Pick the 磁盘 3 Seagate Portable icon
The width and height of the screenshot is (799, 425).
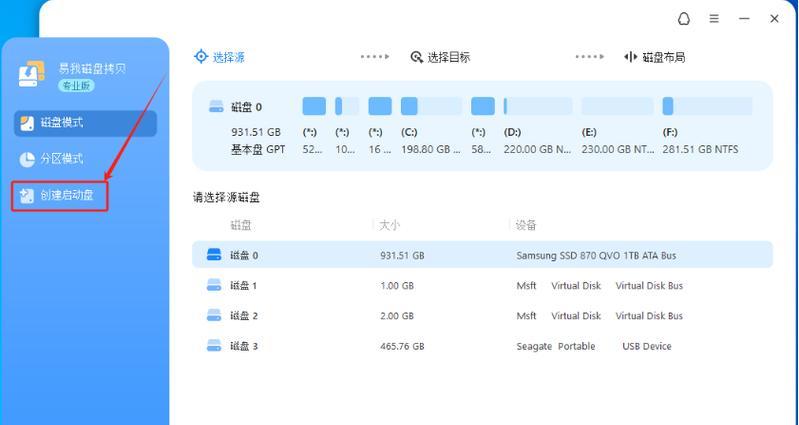tap(214, 346)
